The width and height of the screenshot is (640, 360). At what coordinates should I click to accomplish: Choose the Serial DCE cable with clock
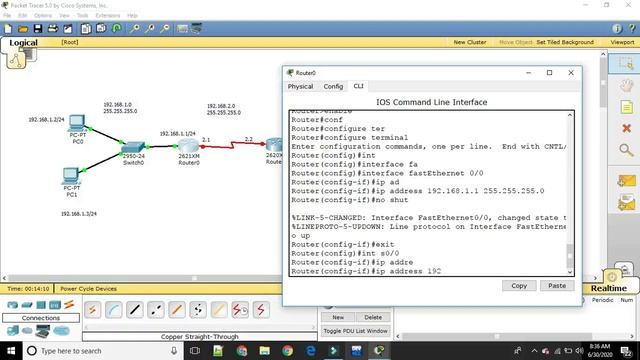(x=240, y=310)
